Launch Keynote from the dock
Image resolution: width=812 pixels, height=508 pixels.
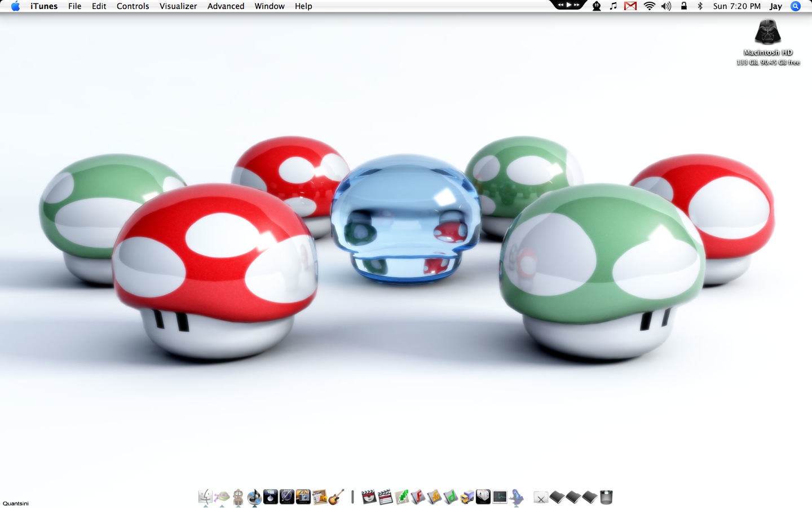(x=271, y=497)
